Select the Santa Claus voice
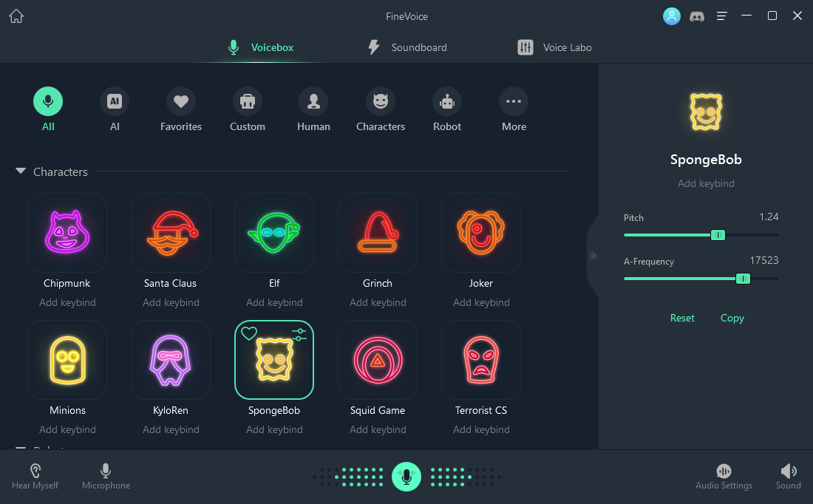 tap(171, 233)
